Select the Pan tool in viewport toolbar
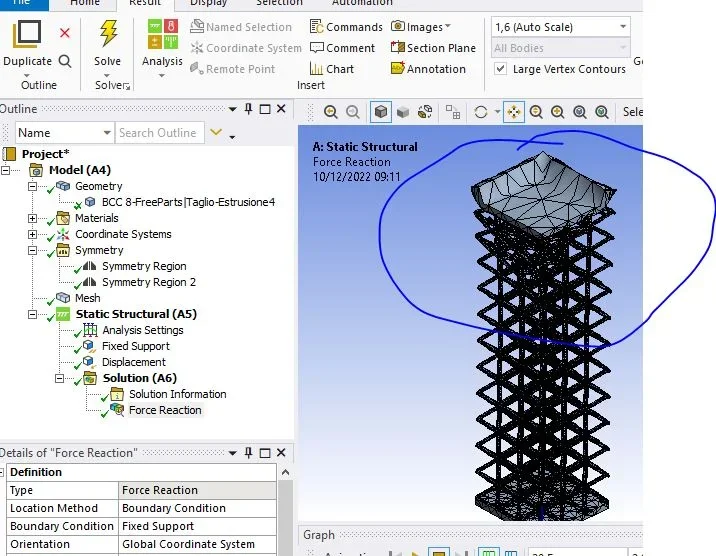 514,112
